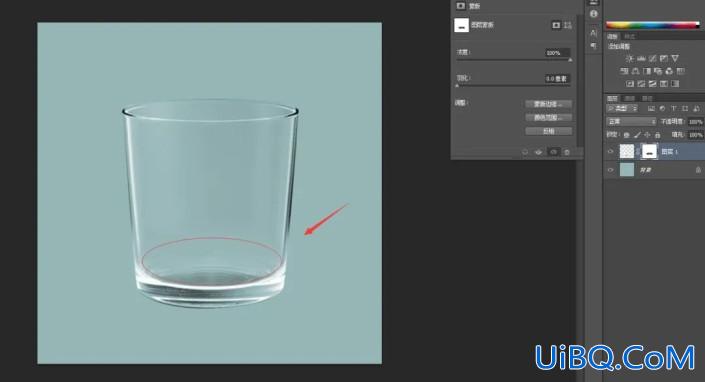Click the text layer filter (T) icon
The image size is (705, 382).
point(674,108)
